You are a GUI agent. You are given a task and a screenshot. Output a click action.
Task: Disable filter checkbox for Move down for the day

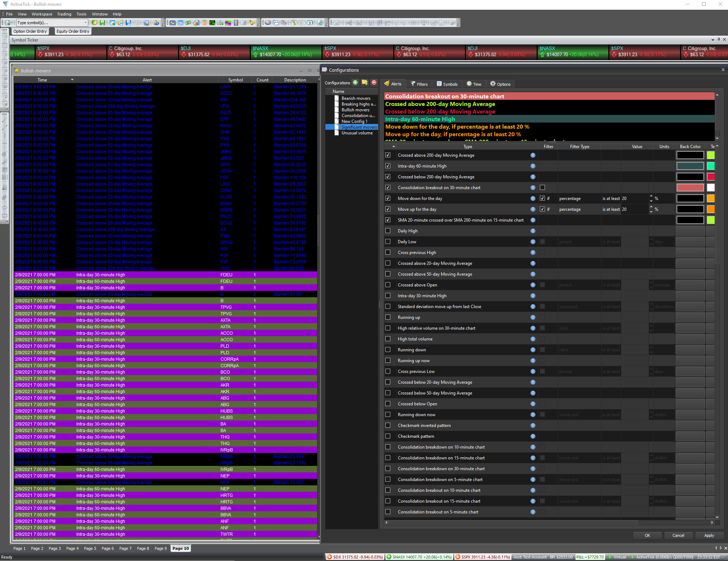(x=542, y=198)
